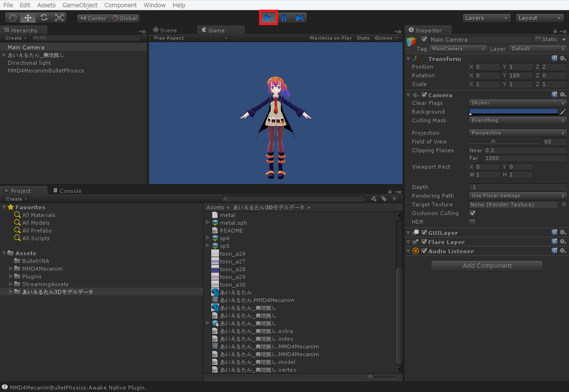Screen dimensions: 569x392
Task: Expand Plugins folder in Assets tree
Action: coord(11,276)
